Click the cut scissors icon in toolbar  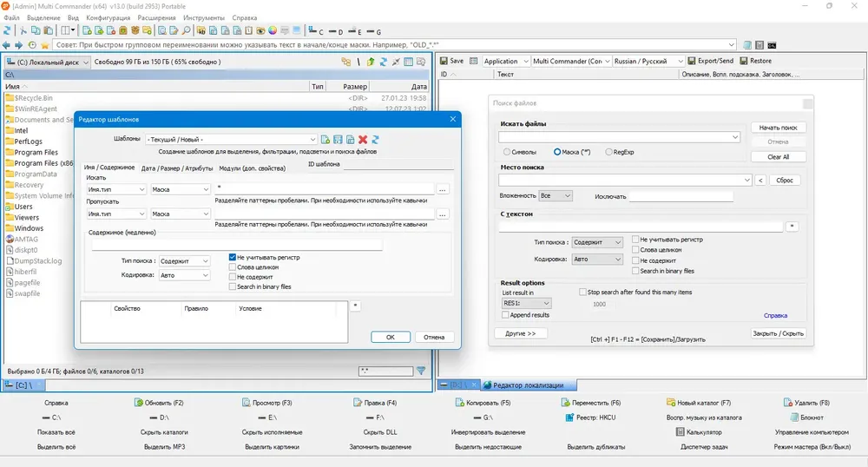tap(23, 31)
